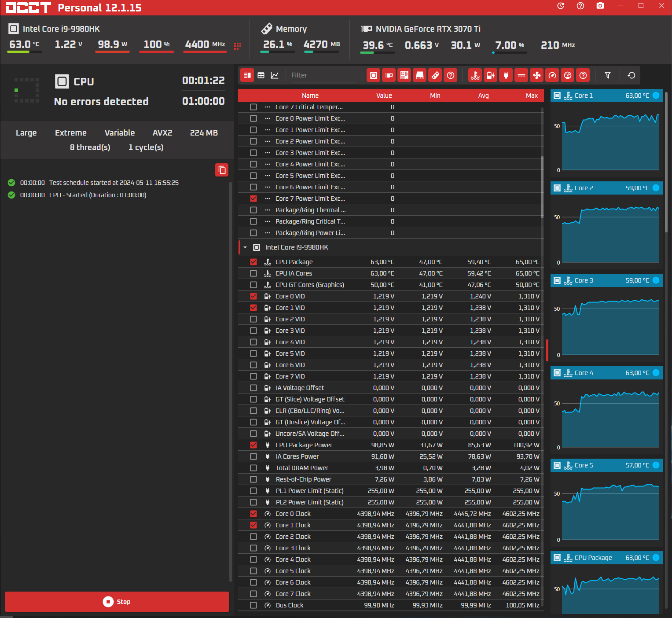Click the Core 5 graph header

(x=606, y=465)
